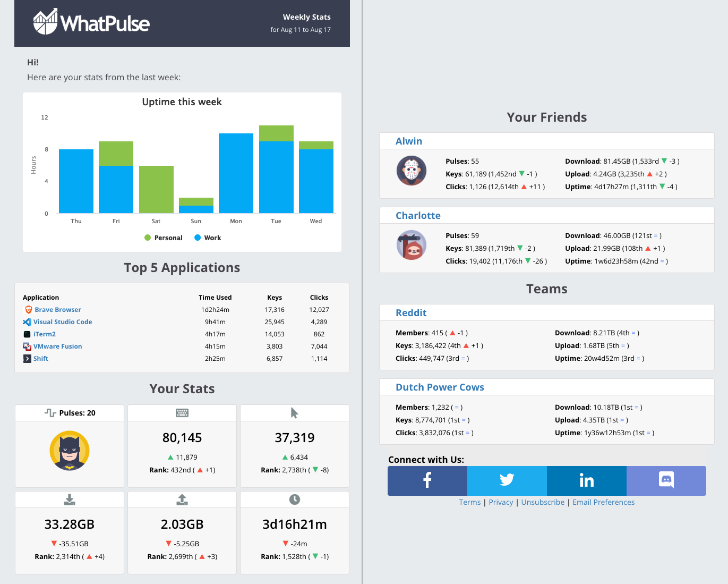Click the Discord icon in Connect section
Viewport: 728px width, 584px height.
(x=666, y=480)
